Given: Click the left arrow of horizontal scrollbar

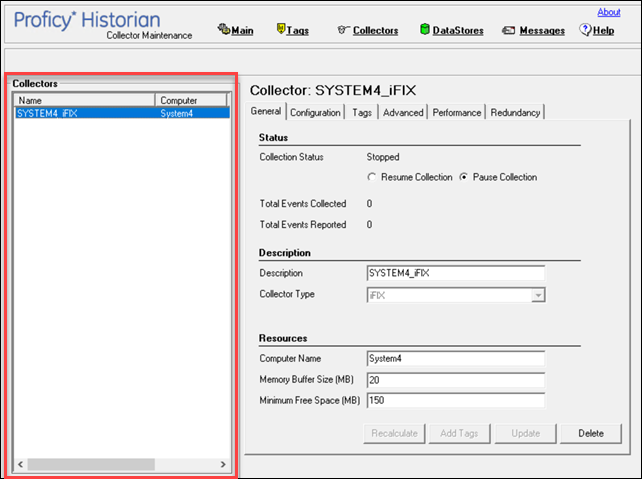Looking at the screenshot, I should [x=20, y=464].
